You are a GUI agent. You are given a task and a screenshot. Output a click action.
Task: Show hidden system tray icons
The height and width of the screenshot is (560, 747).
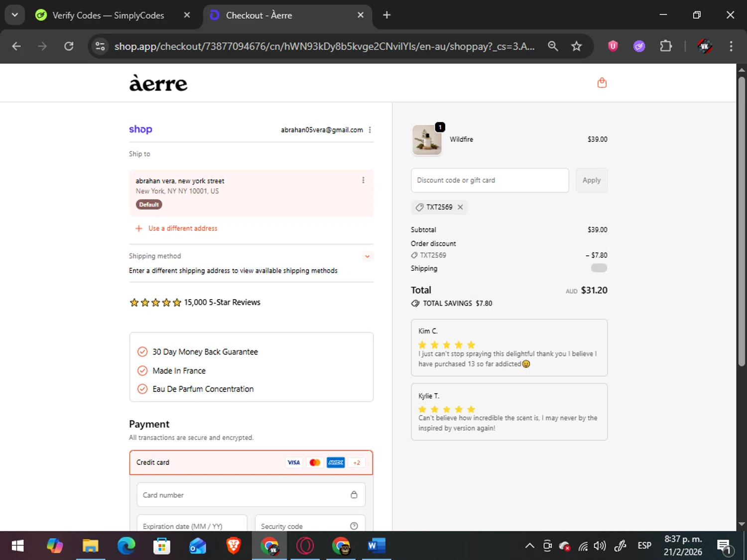coord(530,546)
